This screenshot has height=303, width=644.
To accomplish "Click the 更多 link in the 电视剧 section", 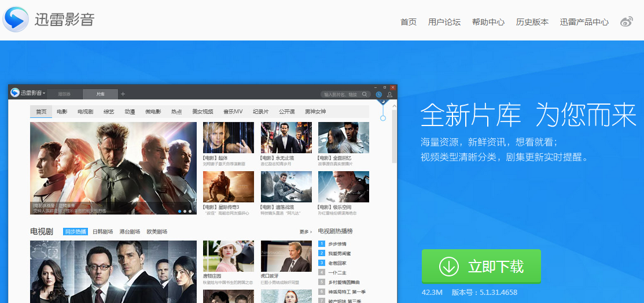I will pos(306,232).
